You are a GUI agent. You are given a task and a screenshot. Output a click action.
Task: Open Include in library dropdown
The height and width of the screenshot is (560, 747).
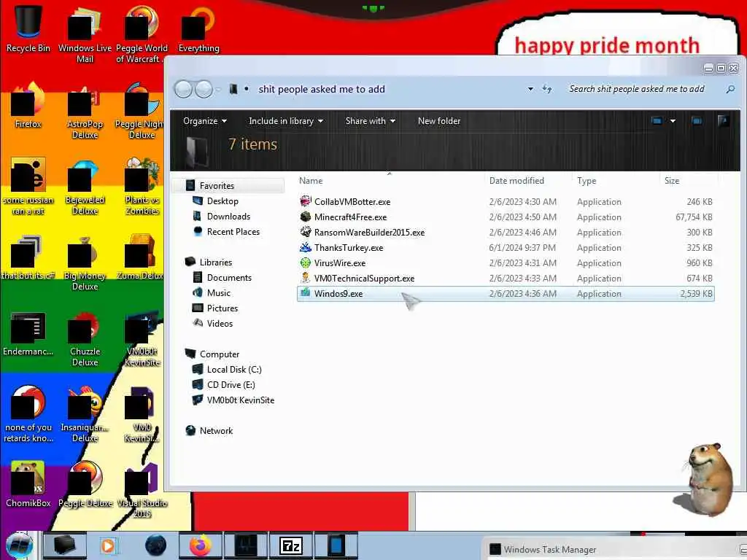[x=286, y=121]
